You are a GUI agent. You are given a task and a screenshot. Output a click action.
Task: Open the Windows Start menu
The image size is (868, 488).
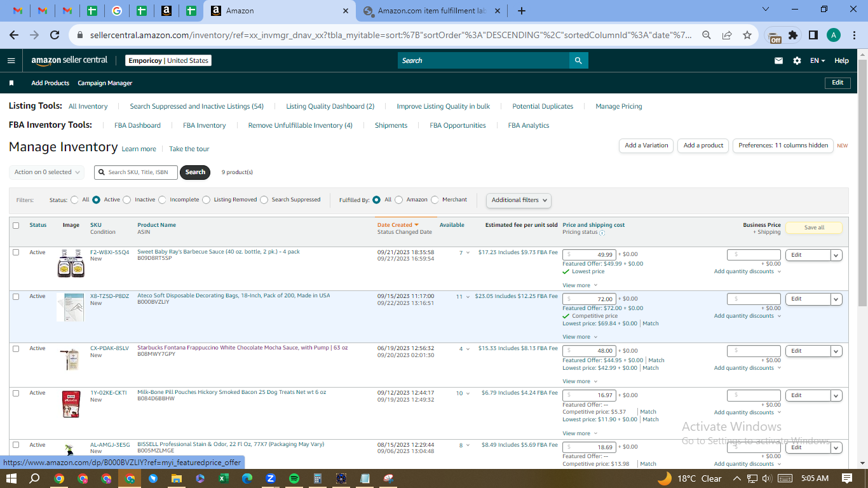point(11,478)
